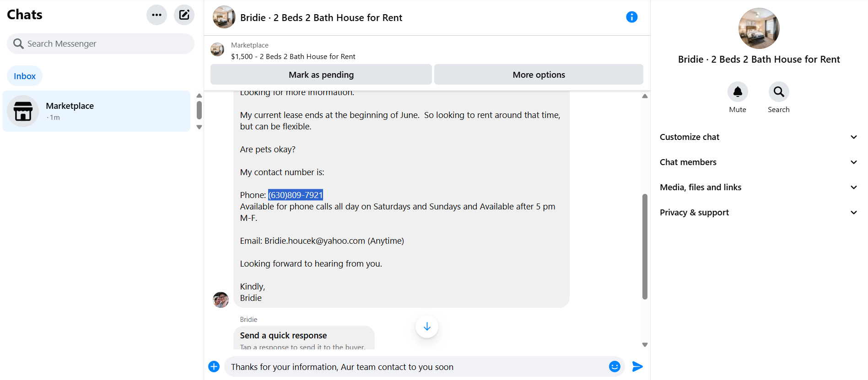Open the emoji picker smiley icon
The image size is (868, 380).
click(615, 366)
